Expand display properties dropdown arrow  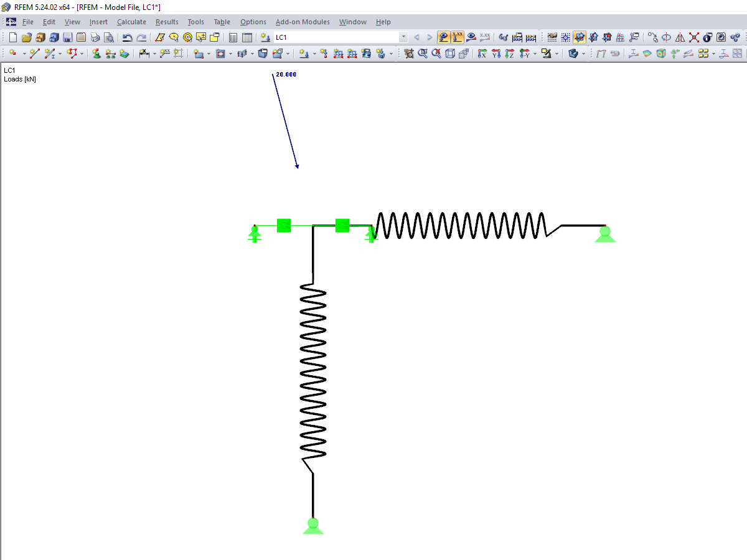[557, 54]
